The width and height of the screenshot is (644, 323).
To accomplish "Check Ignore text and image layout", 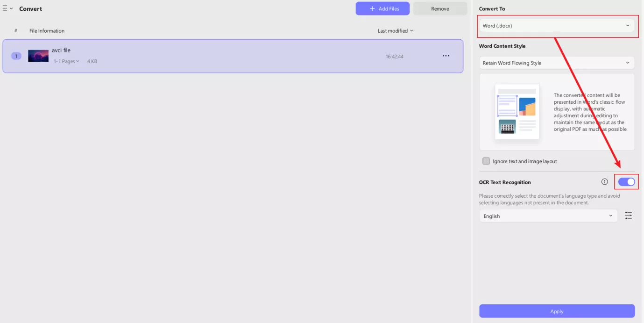I will pyautogui.click(x=486, y=161).
